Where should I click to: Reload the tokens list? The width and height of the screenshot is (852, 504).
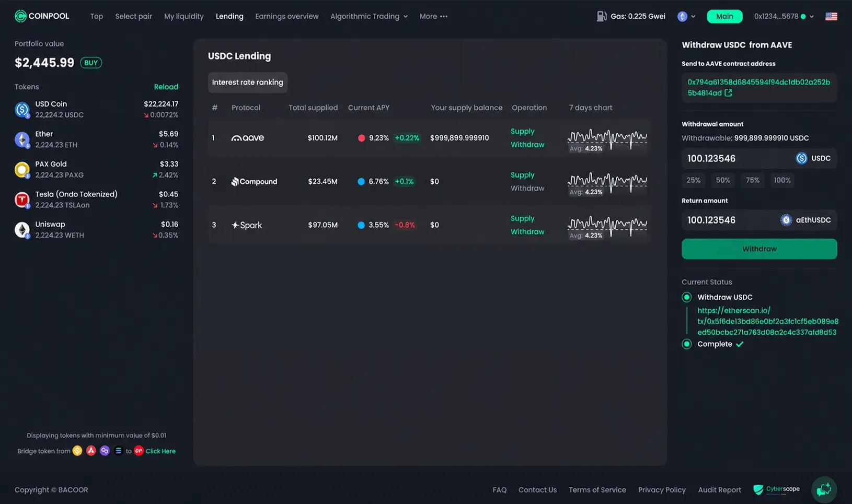click(166, 87)
